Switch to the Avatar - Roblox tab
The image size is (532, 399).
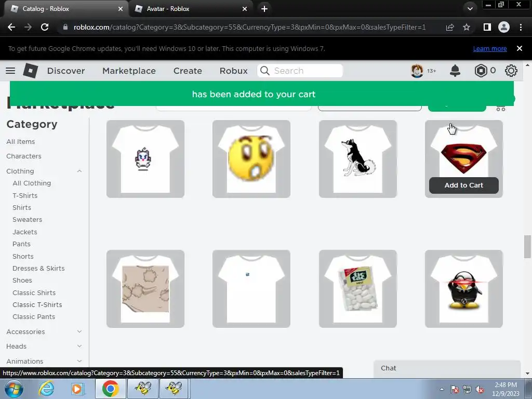click(x=190, y=9)
